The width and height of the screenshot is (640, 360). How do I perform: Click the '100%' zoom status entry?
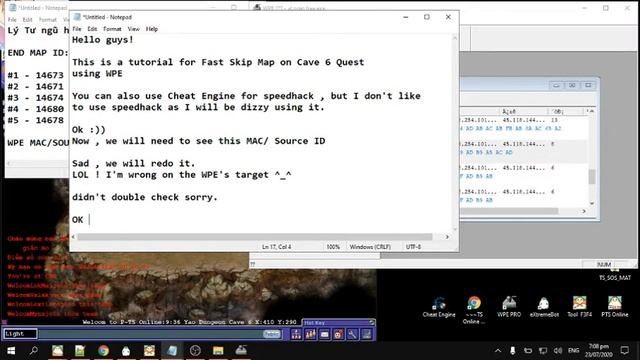click(333, 247)
